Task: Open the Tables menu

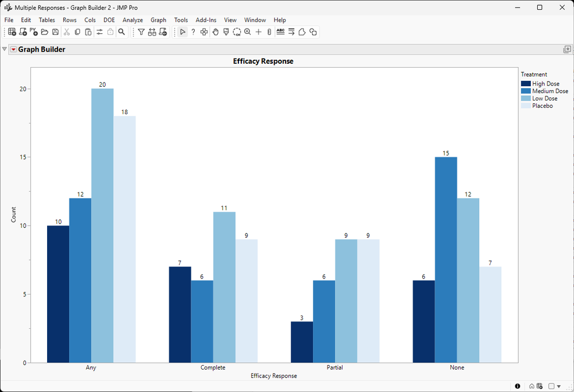Action: (x=47, y=20)
